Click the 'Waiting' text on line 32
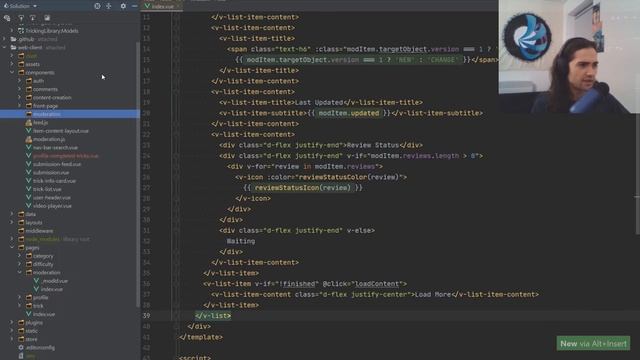Viewport: 640px width, 360px height. (x=241, y=241)
